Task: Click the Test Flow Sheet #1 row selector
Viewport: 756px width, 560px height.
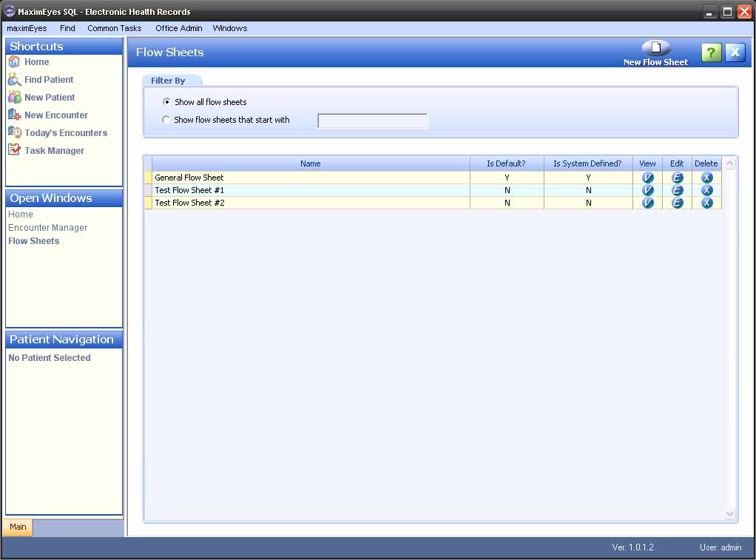Action: [x=149, y=190]
